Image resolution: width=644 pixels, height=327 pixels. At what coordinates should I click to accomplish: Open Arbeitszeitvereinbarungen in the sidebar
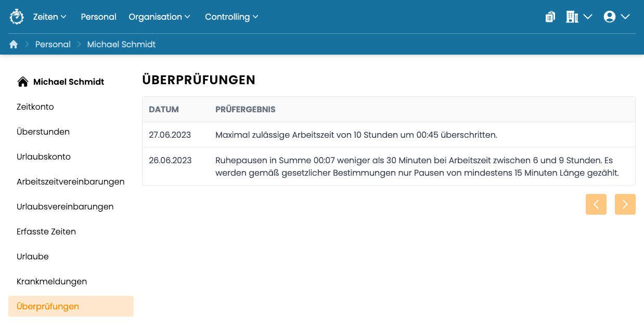tap(71, 181)
